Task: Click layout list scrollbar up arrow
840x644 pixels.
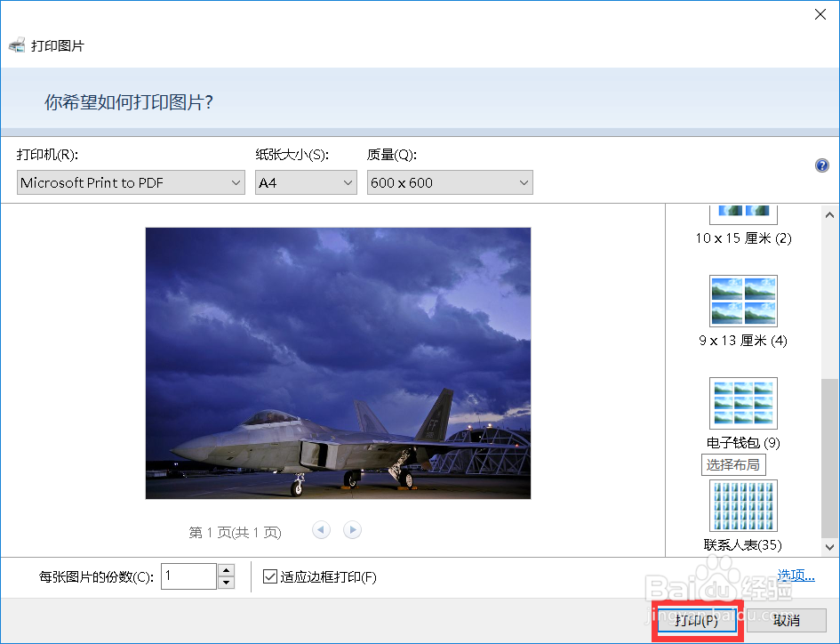Action: click(830, 214)
